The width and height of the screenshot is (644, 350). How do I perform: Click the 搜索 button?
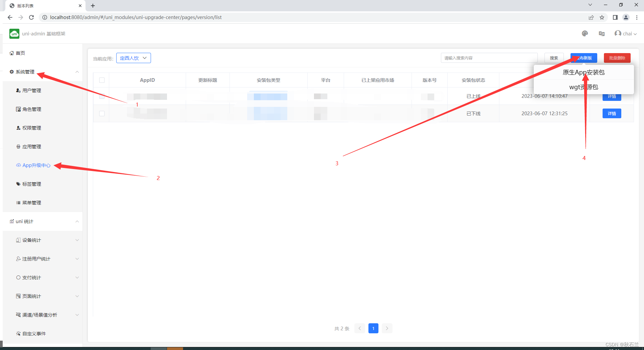tap(554, 58)
